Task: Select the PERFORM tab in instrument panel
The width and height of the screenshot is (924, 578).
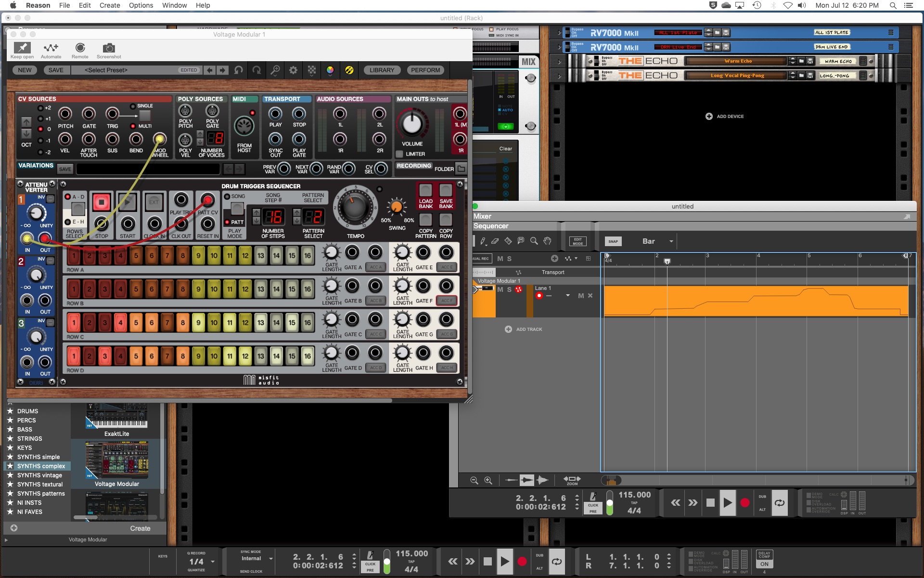Action: pos(425,70)
